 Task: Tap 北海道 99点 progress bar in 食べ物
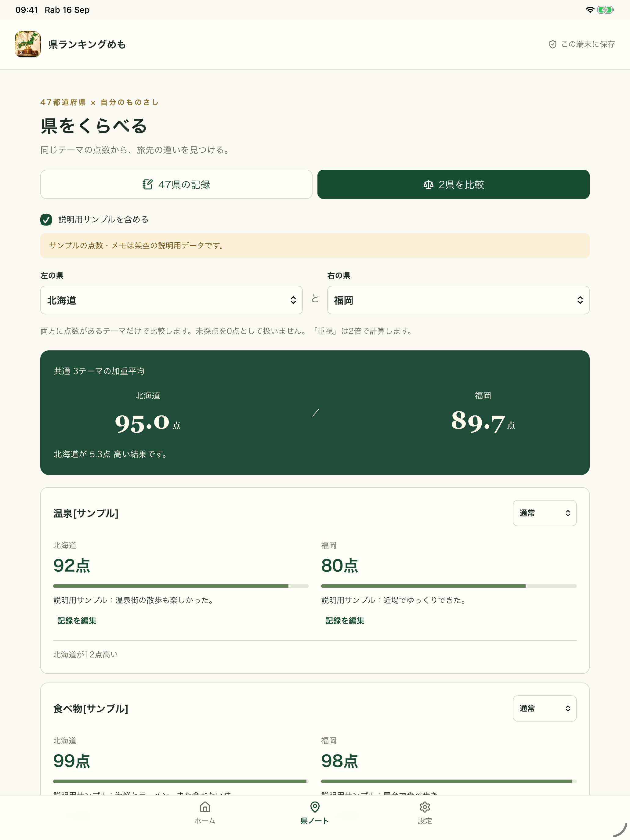tap(181, 781)
